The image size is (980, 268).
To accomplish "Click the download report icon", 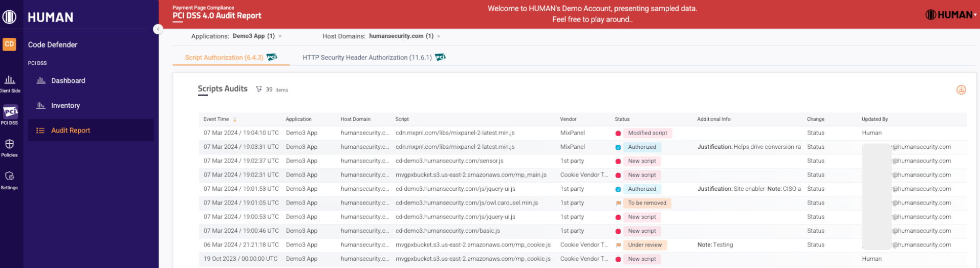I will point(961,90).
